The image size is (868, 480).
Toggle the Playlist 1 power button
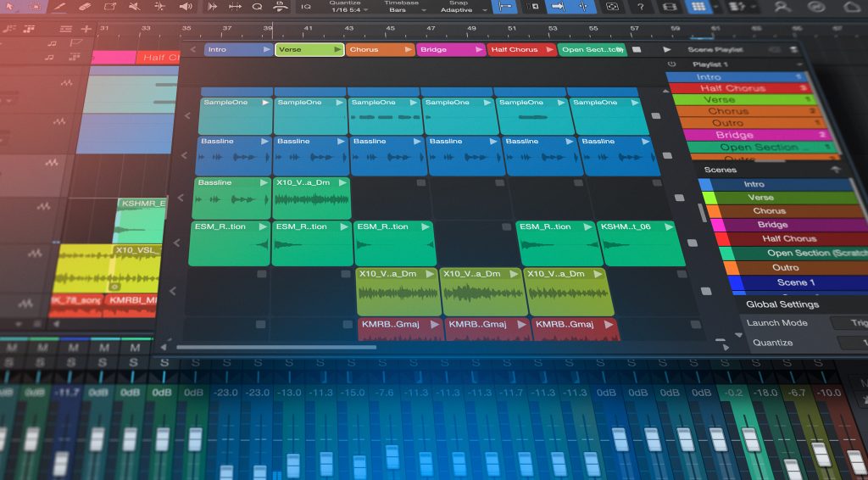pos(672,64)
